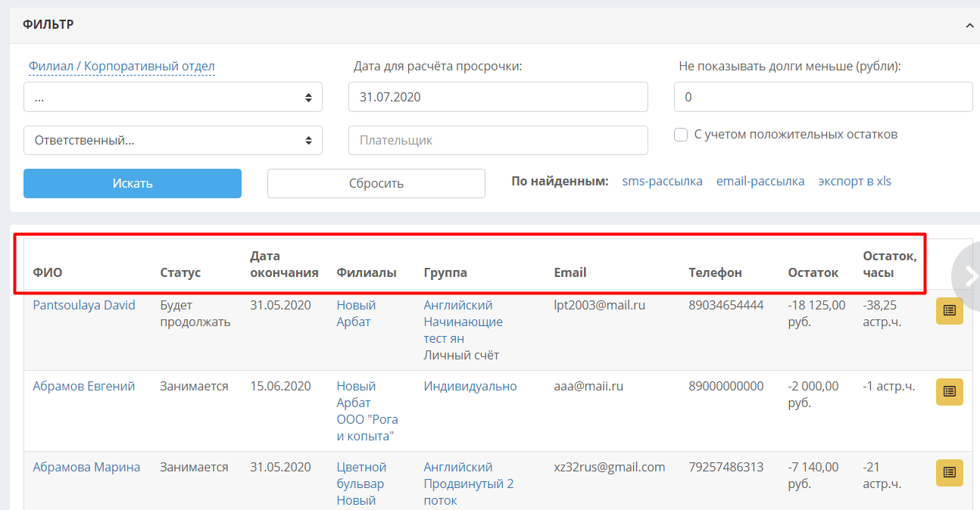Select email xz32rus@gmail.com
980x510 pixels.
pyautogui.click(x=610, y=467)
